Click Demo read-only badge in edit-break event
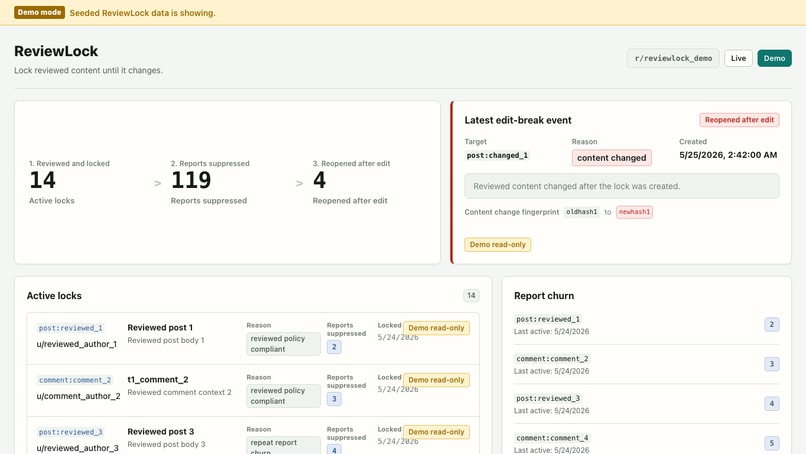This screenshot has height=454, width=806. (x=498, y=245)
